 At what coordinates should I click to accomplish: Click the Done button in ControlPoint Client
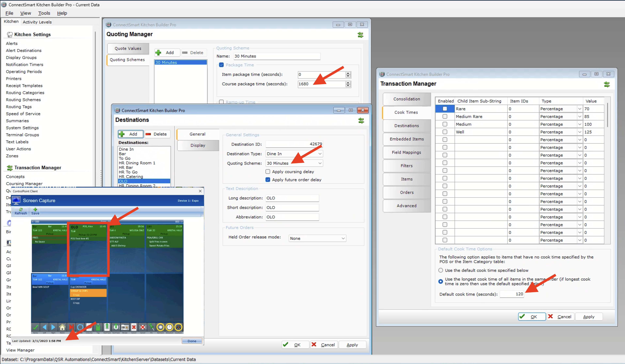(x=192, y=341)
